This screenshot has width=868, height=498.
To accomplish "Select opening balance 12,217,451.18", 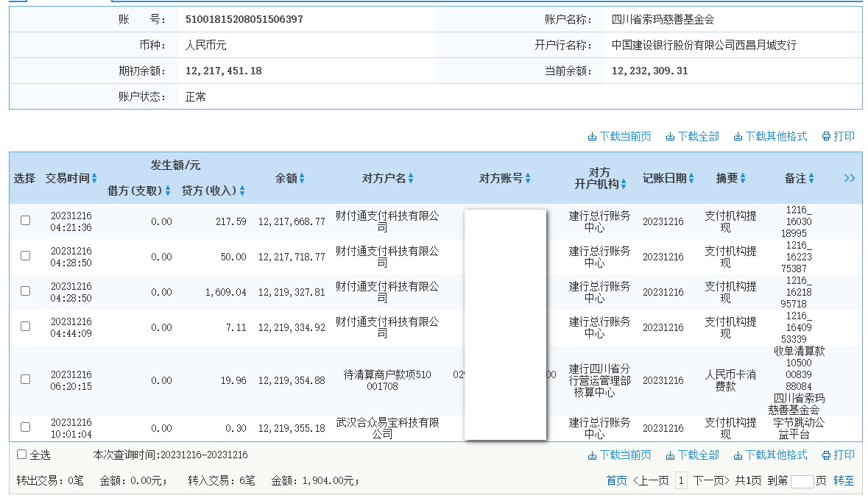I will point(223,71).
